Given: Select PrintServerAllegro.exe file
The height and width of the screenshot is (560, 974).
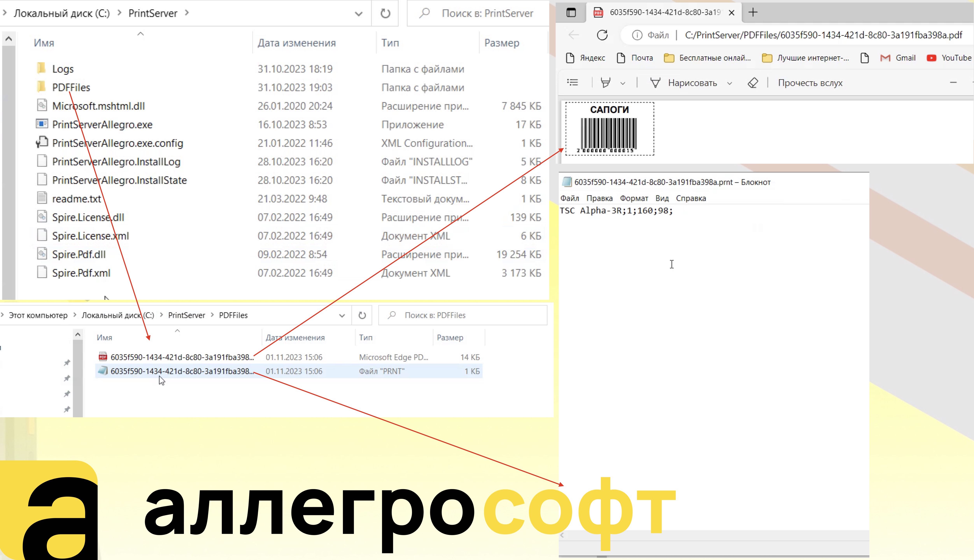Looking at the screenshot, I should (x=102, y=125).
